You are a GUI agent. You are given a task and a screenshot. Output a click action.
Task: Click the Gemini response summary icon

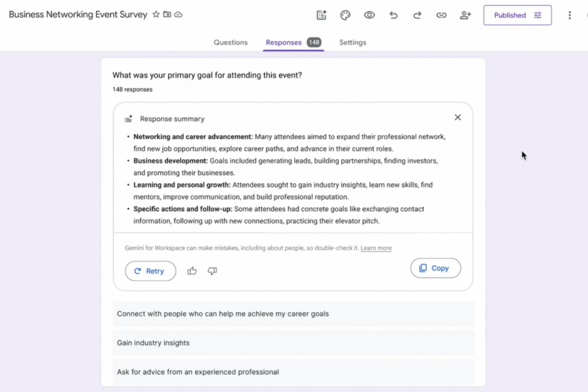pyautogui.click(x=128, y=118)
